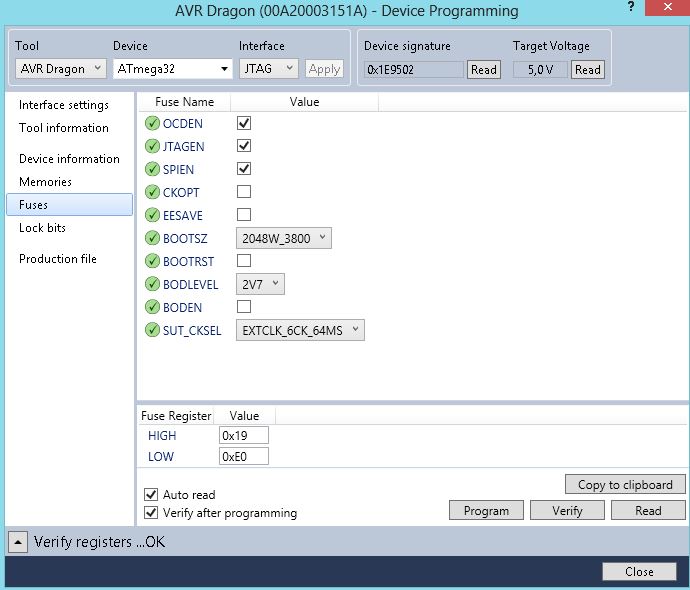Click the JTAGEN fuse name
The height and width of the screenshot is (590, 690).
click(184, 147)
